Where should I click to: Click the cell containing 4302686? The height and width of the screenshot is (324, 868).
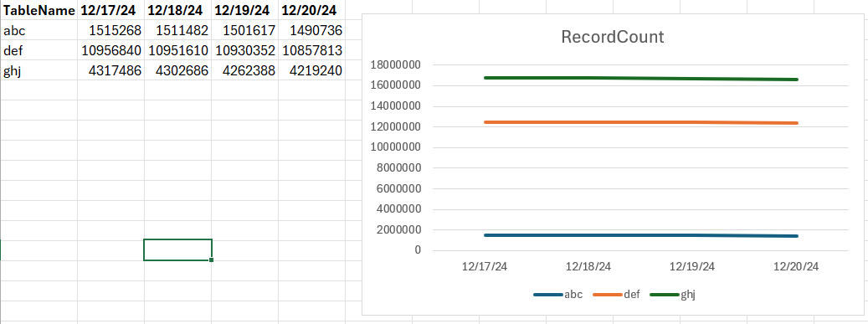pyautogui.click(x=177, y=70)
